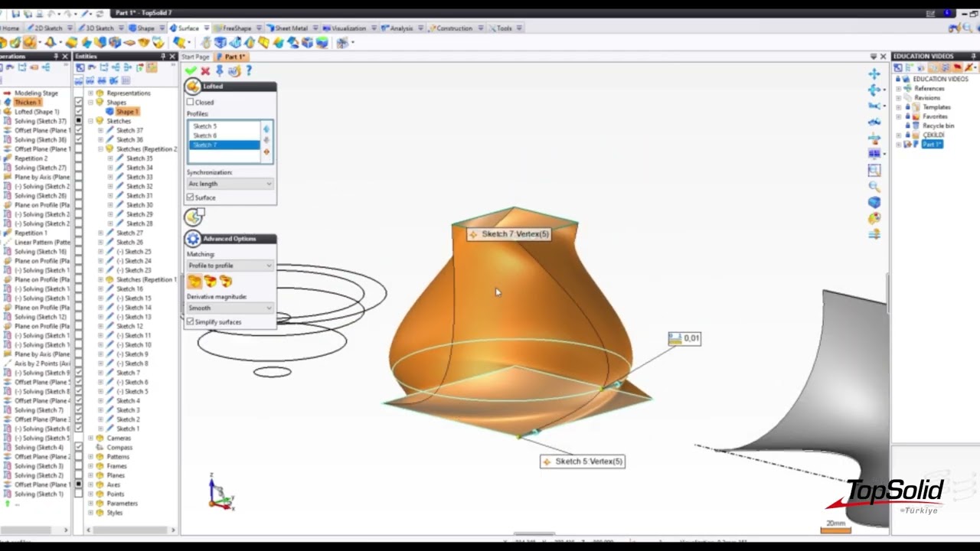Toggle the Simplify surfaces checkbox
This screenshot has height=551, width=980.
(191, 322)
